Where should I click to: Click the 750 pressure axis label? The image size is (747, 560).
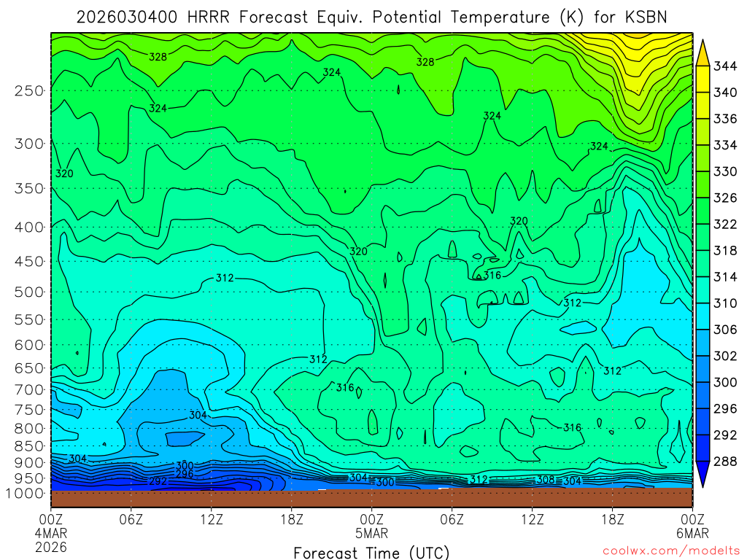pos(29,410)
